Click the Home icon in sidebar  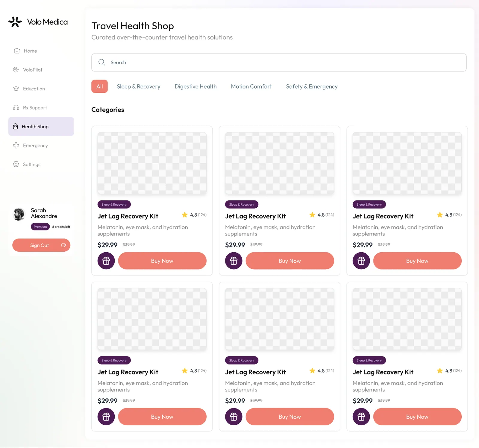click(17, 51)
